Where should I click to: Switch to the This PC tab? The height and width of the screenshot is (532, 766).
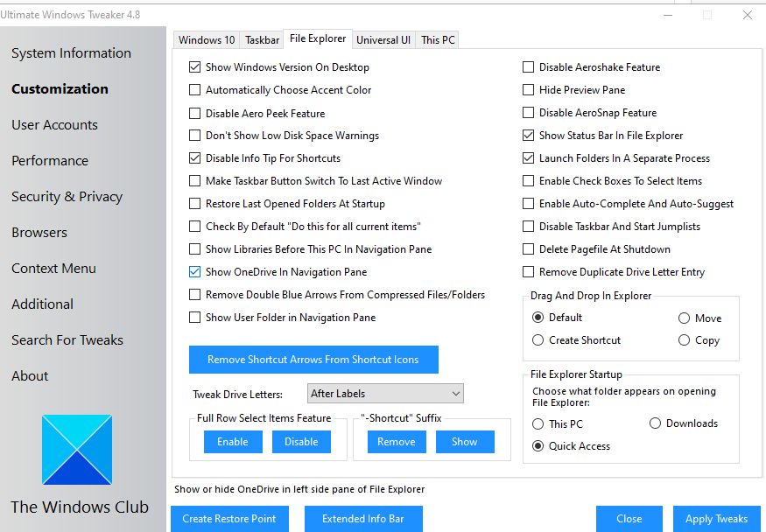[438, 40]
